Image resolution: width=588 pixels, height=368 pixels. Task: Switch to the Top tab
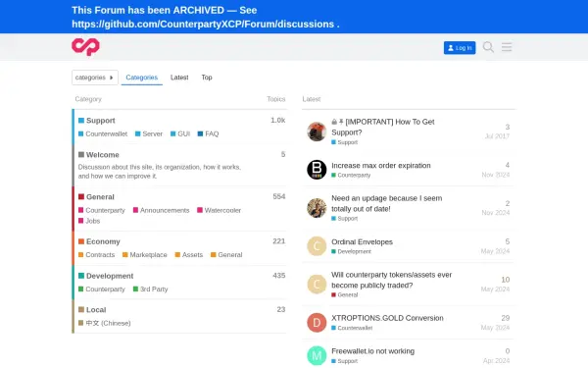[x=207, y=78]
